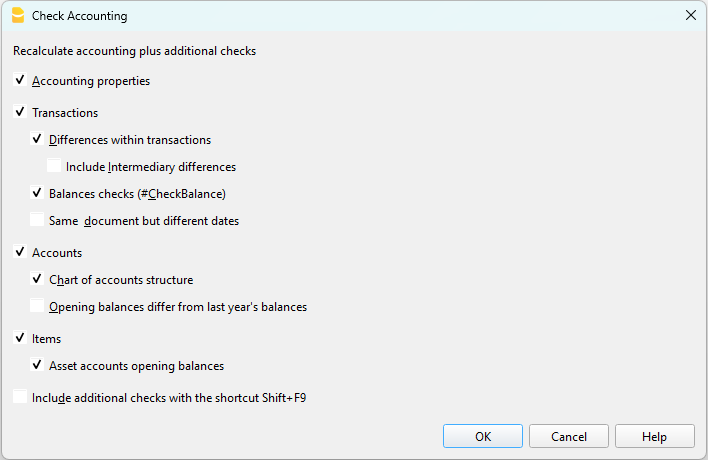Toggle the Items checkbox
708x460 pixels.
pyautogui.click(x=20, y=339)
